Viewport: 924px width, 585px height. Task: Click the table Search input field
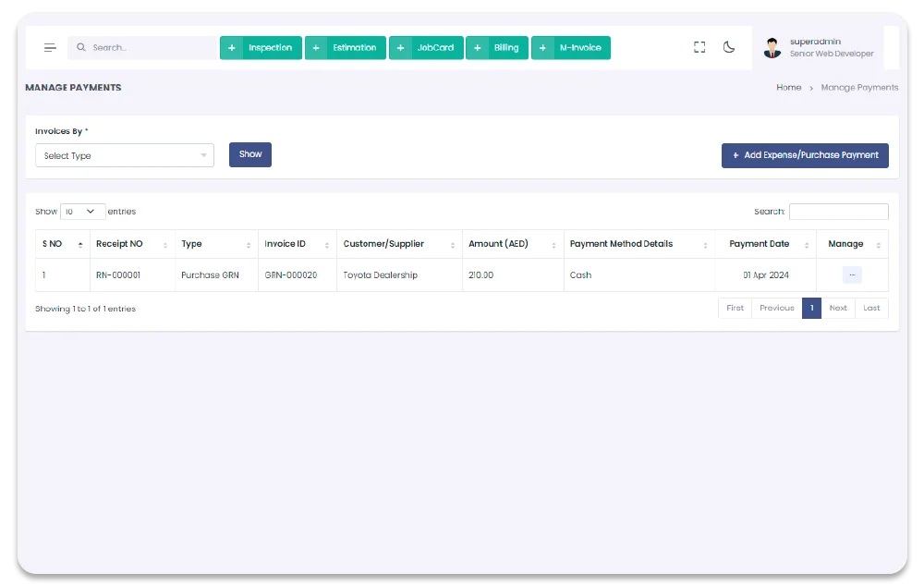point(838,212)
